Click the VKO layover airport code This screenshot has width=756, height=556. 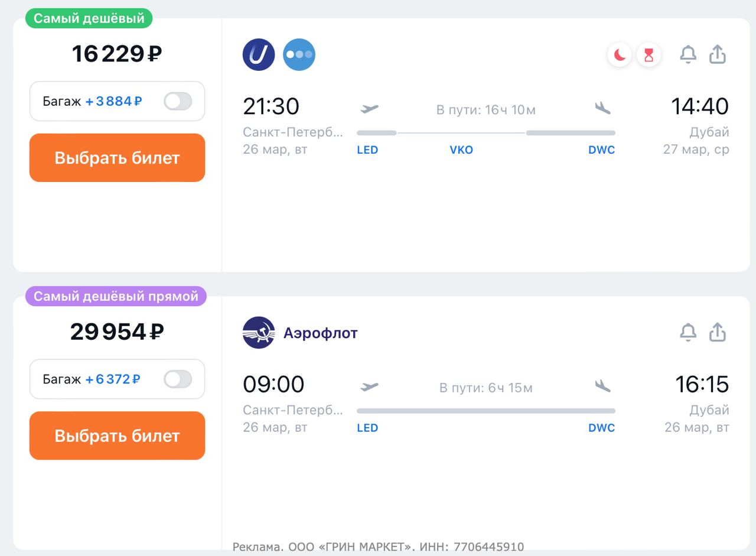461,150
